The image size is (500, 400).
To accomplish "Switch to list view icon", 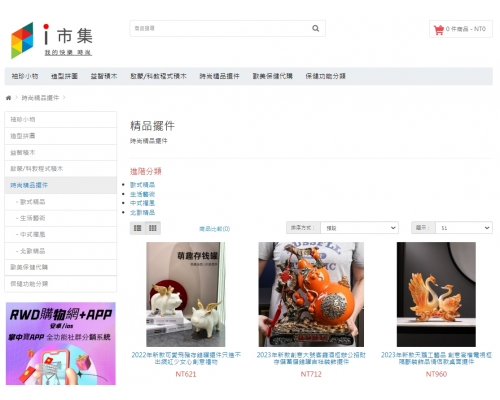I will click(137, 228).
